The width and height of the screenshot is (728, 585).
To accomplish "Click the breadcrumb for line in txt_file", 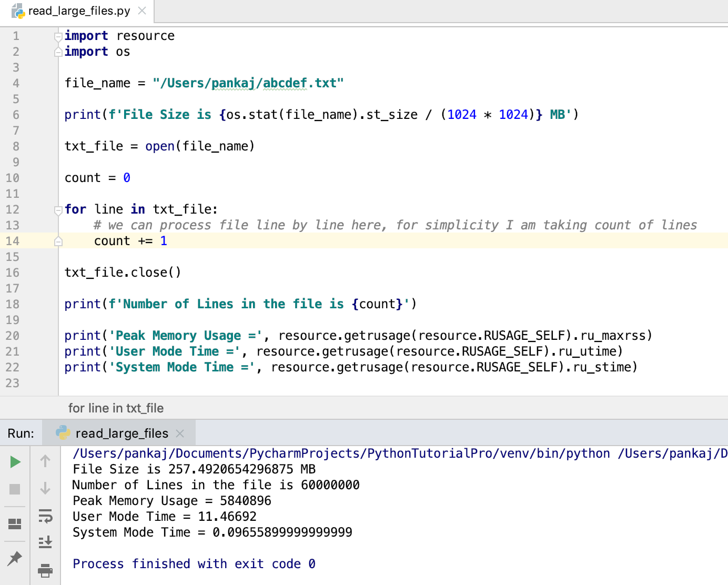I will [x=116, y=408].
